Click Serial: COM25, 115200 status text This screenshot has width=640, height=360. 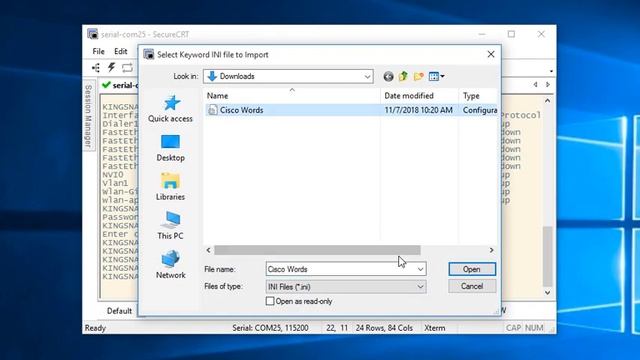(x=270, y=328)
